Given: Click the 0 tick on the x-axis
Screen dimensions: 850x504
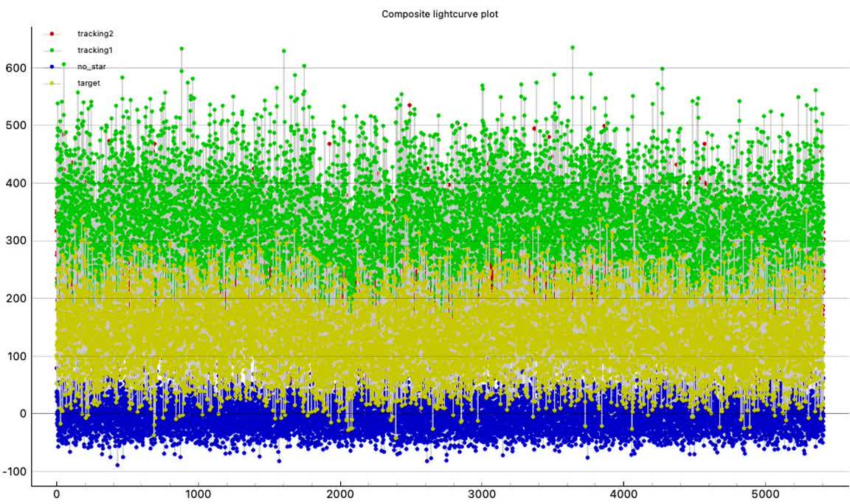Looking at the screenshot, I should click(56, 494).
